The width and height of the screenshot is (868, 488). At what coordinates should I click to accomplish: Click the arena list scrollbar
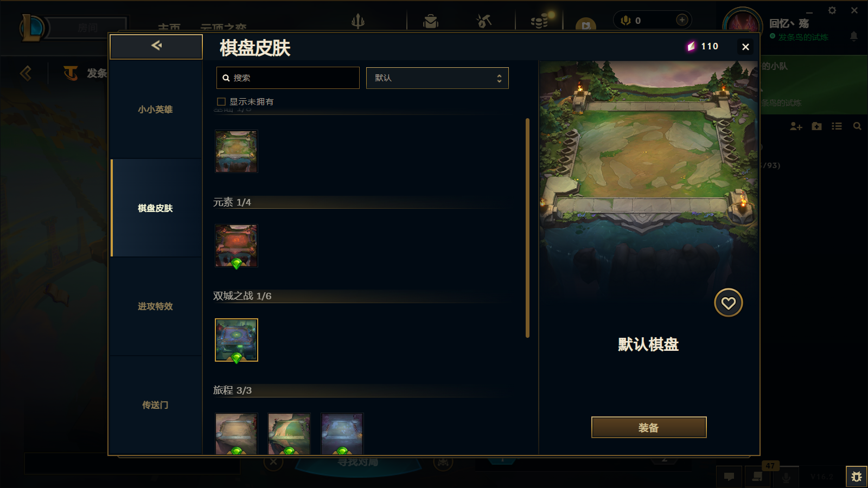click(x=527, y=228)
